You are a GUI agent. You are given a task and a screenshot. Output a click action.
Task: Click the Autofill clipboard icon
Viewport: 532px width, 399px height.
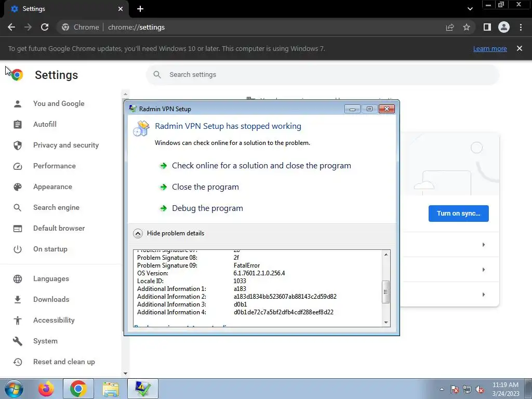click(x=18, y=124)
